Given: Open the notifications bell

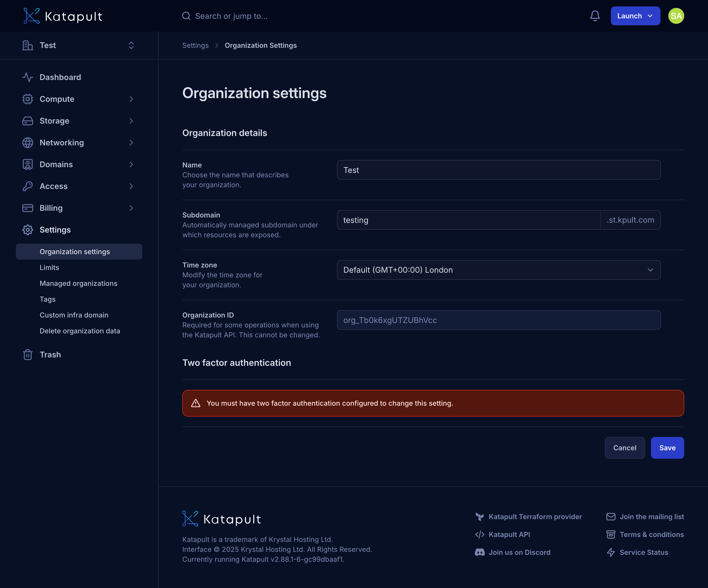Looking at the screenshot, I should pyautogui.click(x=595, y=16).
